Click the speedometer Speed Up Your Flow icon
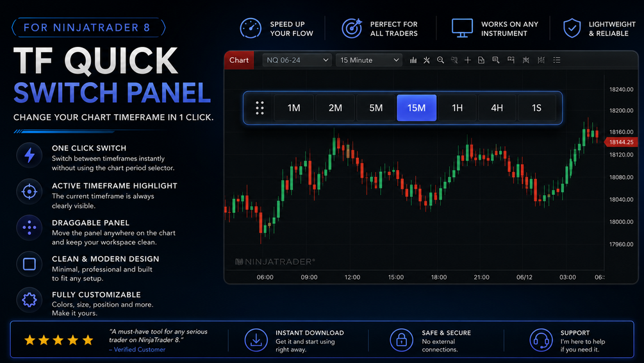The height and width of the screenshot is (363, 644). (251, 28)
